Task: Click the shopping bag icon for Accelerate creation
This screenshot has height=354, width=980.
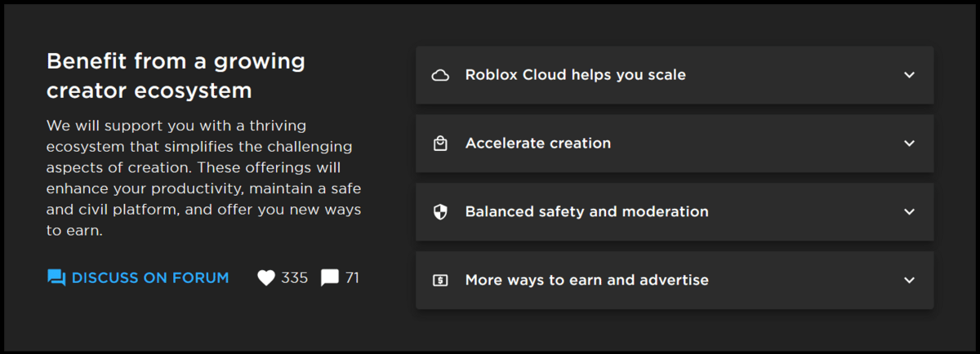Action: pos(440,144)
